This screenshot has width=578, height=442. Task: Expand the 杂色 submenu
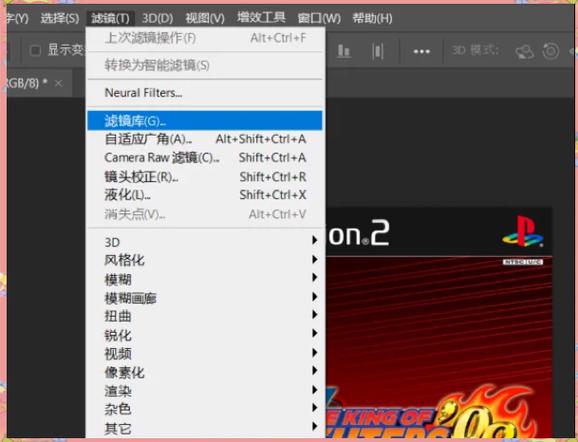coord(205,409)
